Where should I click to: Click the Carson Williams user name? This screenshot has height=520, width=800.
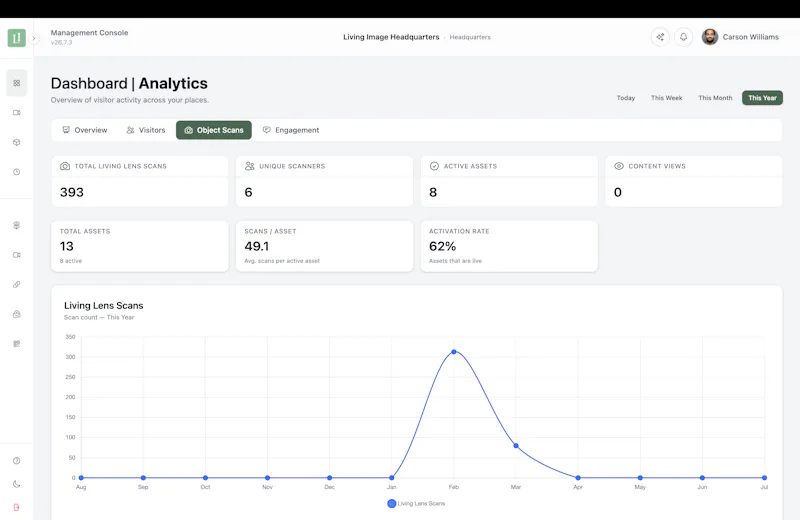[x=751, y=37]
